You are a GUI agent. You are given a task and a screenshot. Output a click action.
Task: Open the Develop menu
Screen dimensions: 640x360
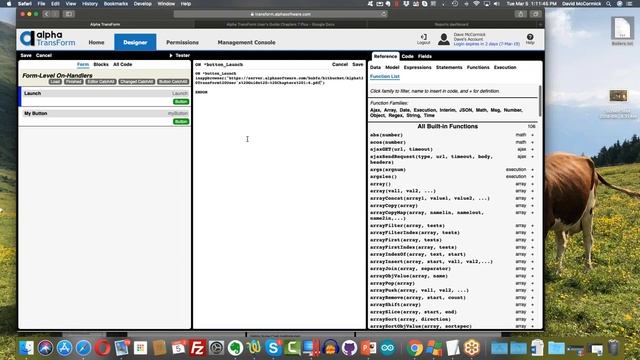(x=142, y=4)
